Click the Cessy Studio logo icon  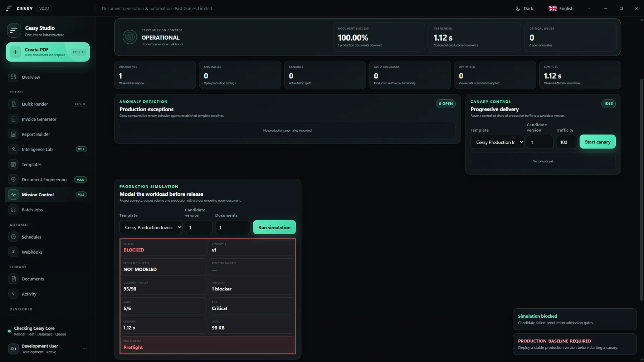14,31
